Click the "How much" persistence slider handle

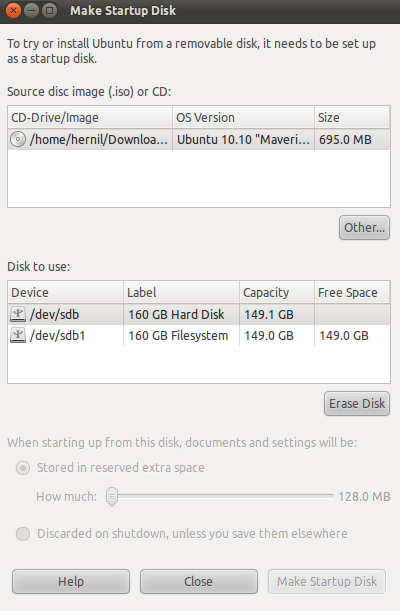coord(112,496)
